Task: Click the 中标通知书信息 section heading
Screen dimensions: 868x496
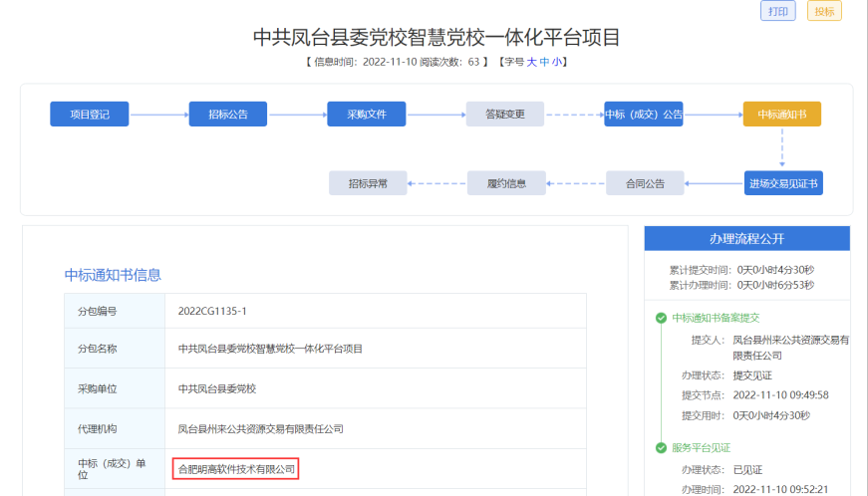Action: [113, 275]
